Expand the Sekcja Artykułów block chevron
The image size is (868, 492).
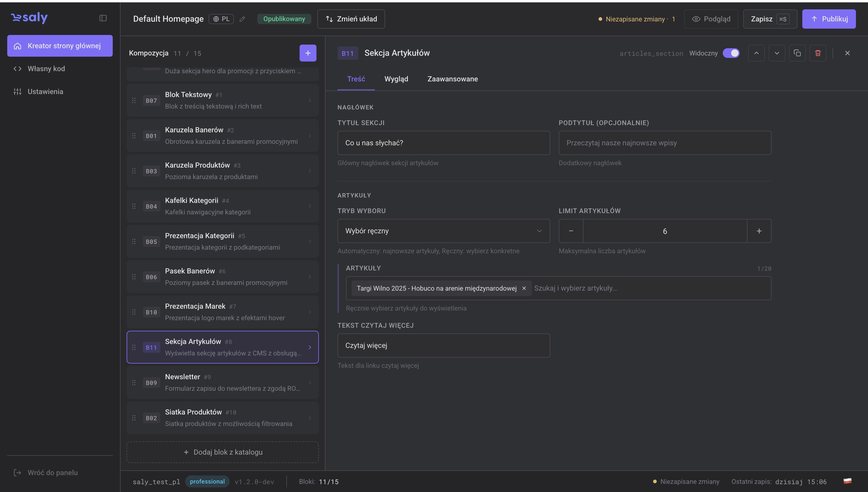[x=310, y=347]
